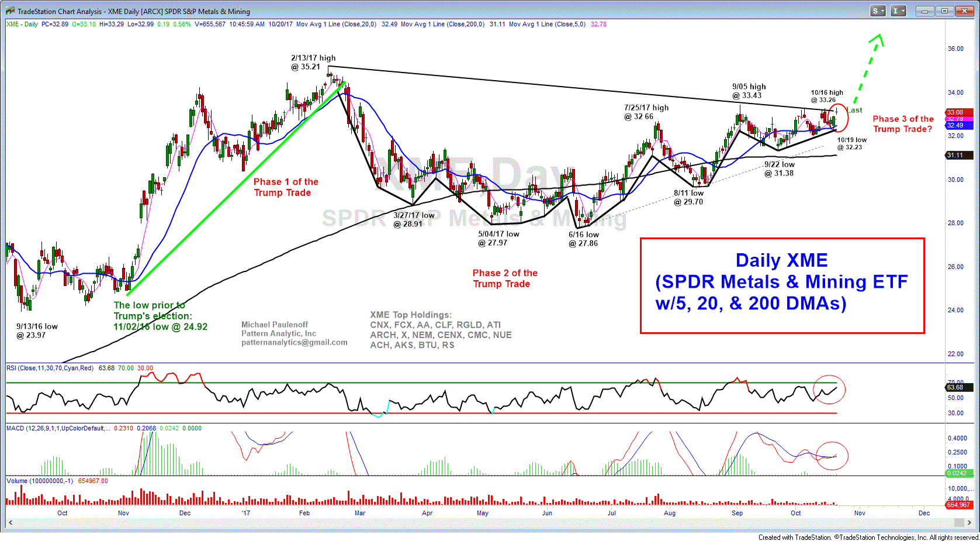
Task: Select the 'Phase 2 of the Trump Trade' text
Action: pos(505,278)
